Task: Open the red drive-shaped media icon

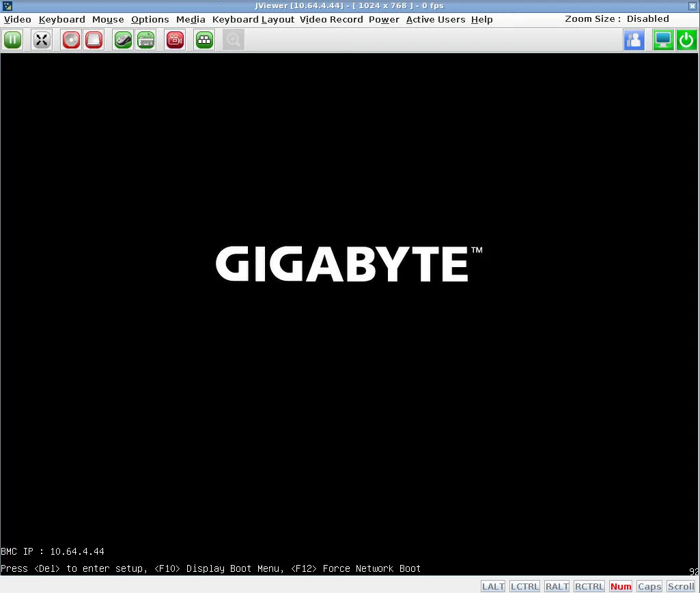Action: click(x=94, y=40)
